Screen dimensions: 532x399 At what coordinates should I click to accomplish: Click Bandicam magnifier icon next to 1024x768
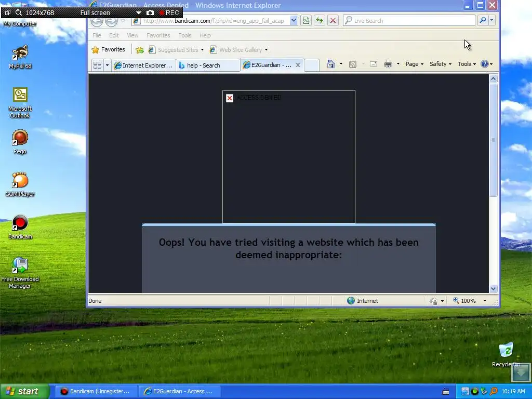[19, 12]
